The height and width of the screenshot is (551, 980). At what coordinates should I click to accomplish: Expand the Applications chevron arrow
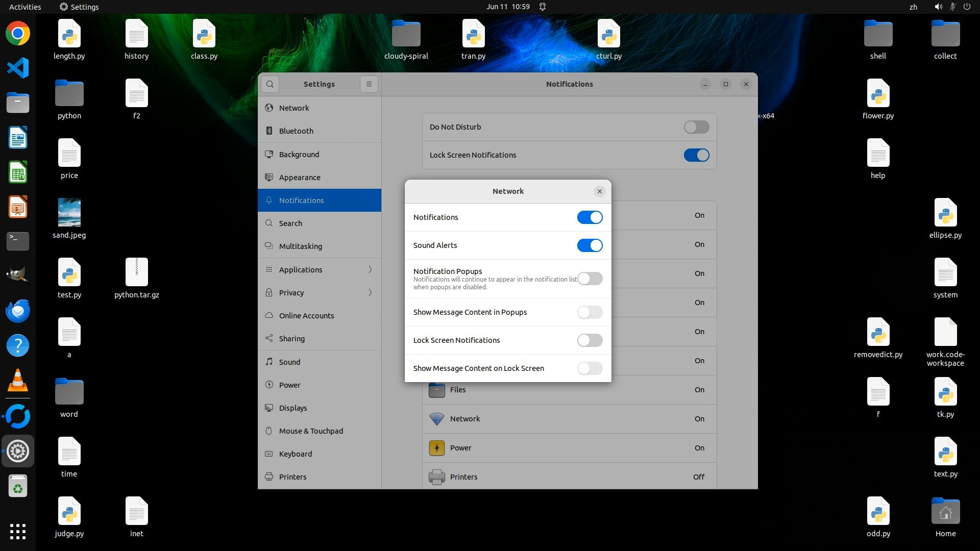[370, 269]
